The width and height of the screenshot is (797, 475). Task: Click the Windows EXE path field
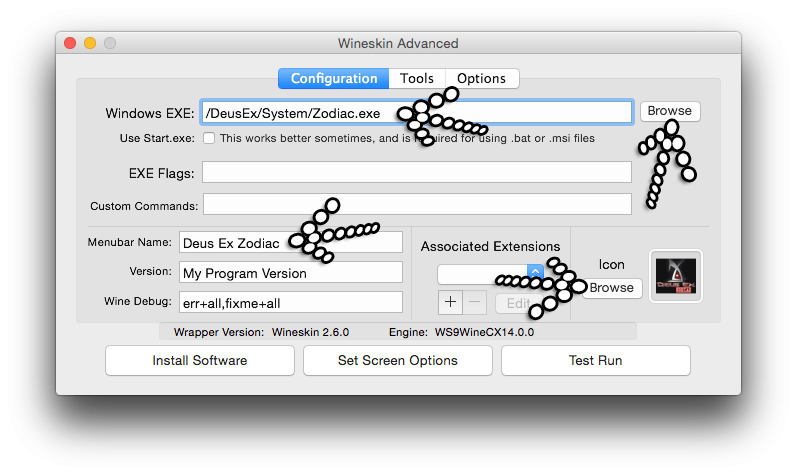[x=417, y=113]
